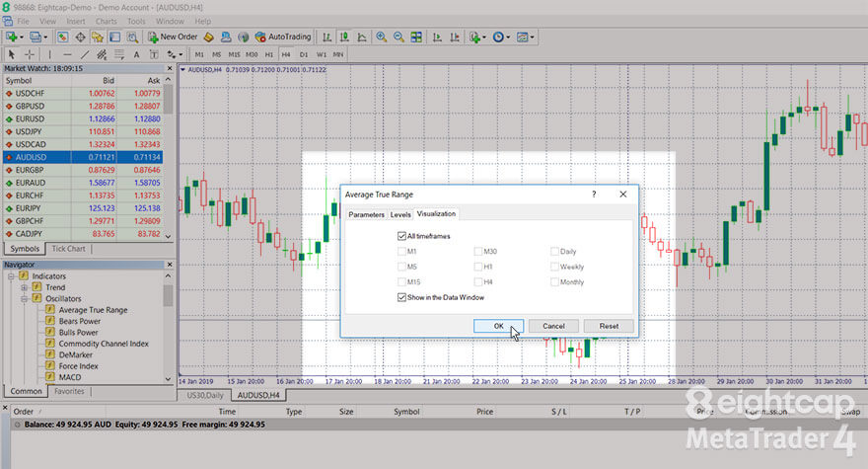Open the Strategy Tester magnifier icon
Viewport: 868px width, 469px height.
click(132, 38)
